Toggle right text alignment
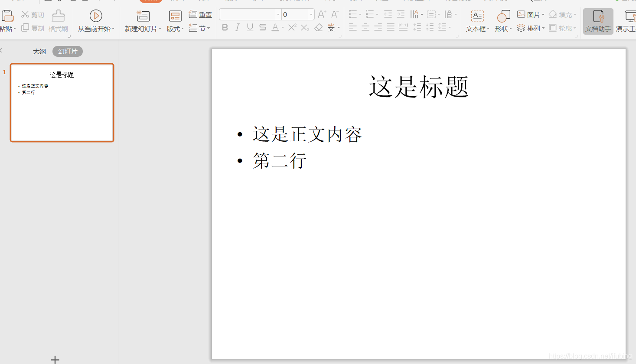The image size is (636, 364). click(x=378, y=28)
